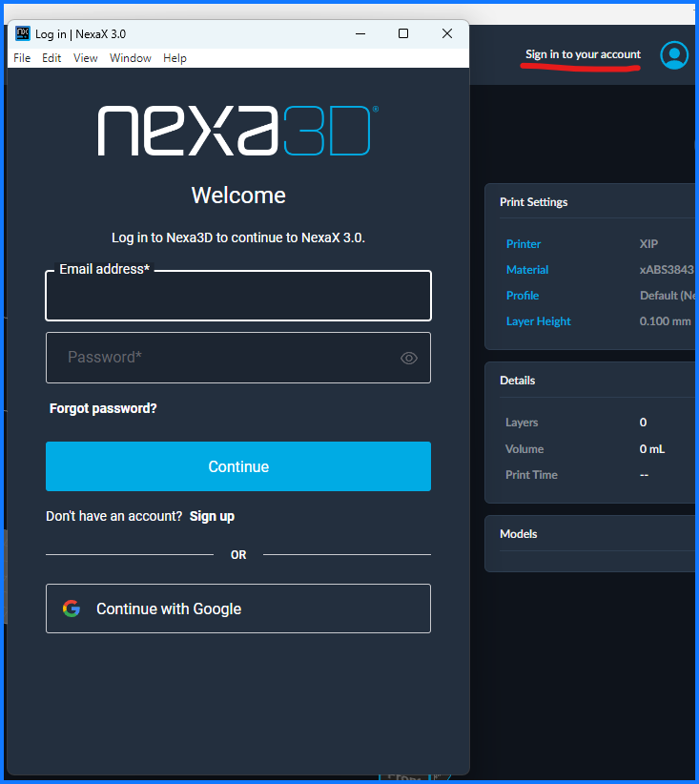699x784 pixels.
Task: Click Sign in to your account text
Action: click(583, 54)
